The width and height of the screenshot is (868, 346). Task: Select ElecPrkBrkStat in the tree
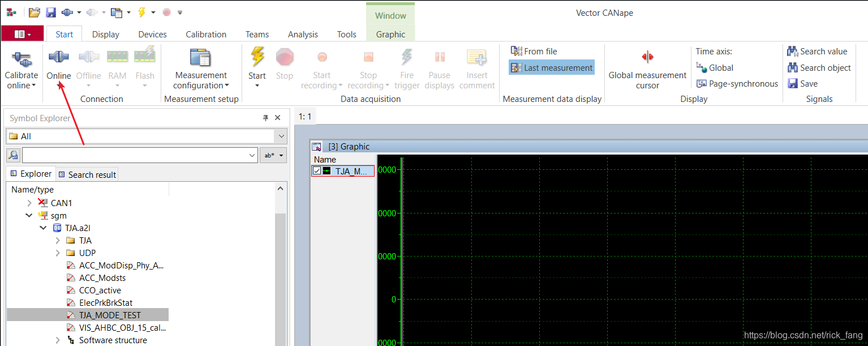coord(106,302)
